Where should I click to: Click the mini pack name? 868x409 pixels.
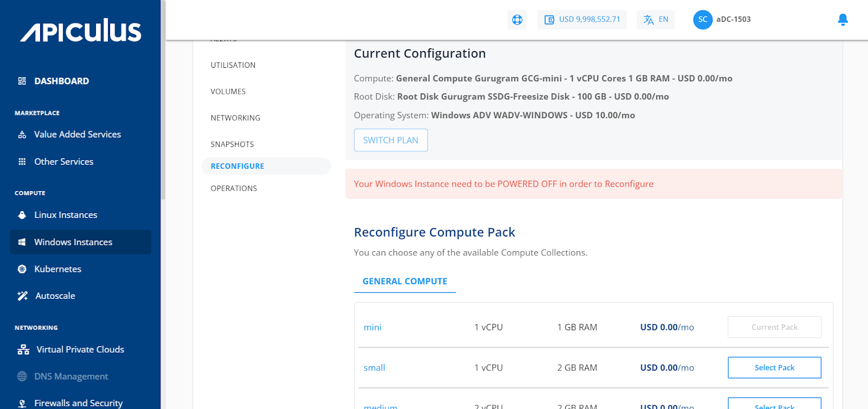point(373,327)
